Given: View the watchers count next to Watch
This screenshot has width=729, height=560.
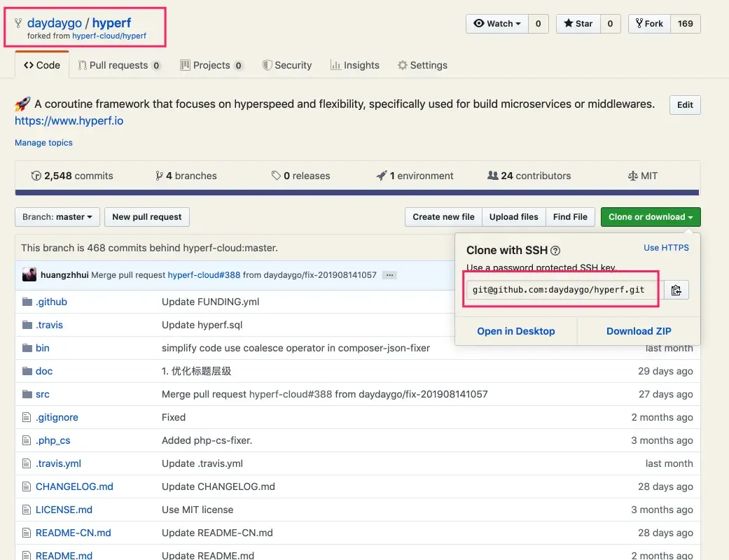Looking at the screenshot, I should coord(539,24).
